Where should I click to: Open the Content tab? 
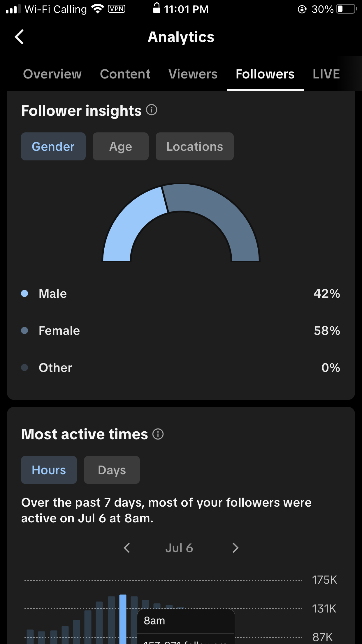(125, 74)
